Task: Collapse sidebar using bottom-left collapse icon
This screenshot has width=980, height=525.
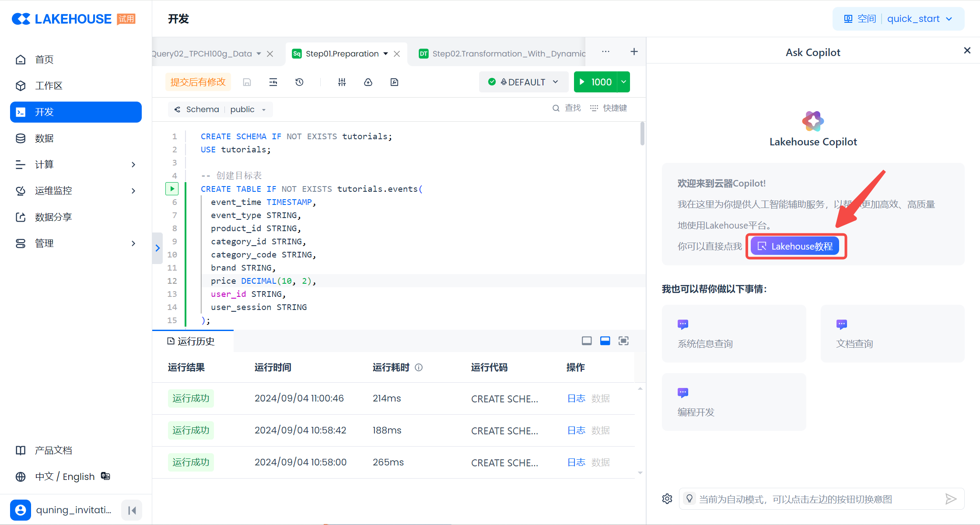Action: coord(132,510)
